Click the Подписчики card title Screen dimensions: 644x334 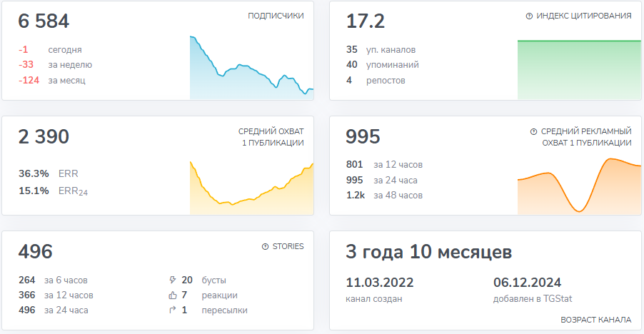276,16
